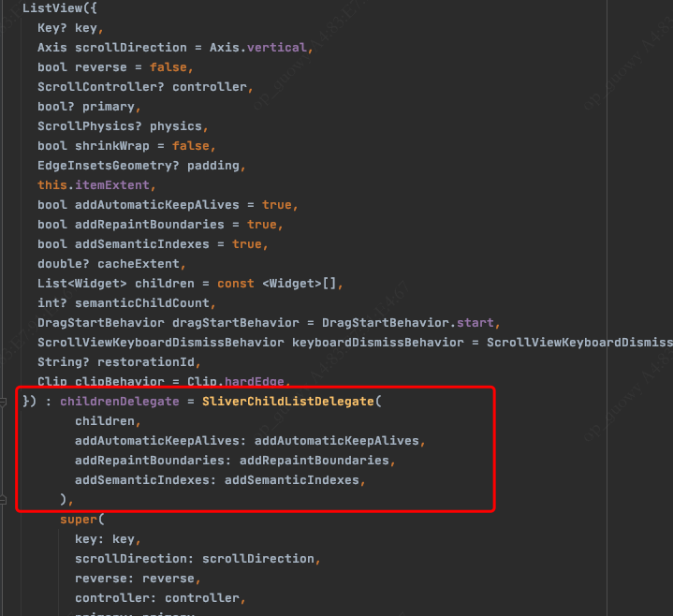The width and height of the screenshot is (673, 616).
Task: Click 'Clip.hardEdge' default value
Action: [236, 382]
